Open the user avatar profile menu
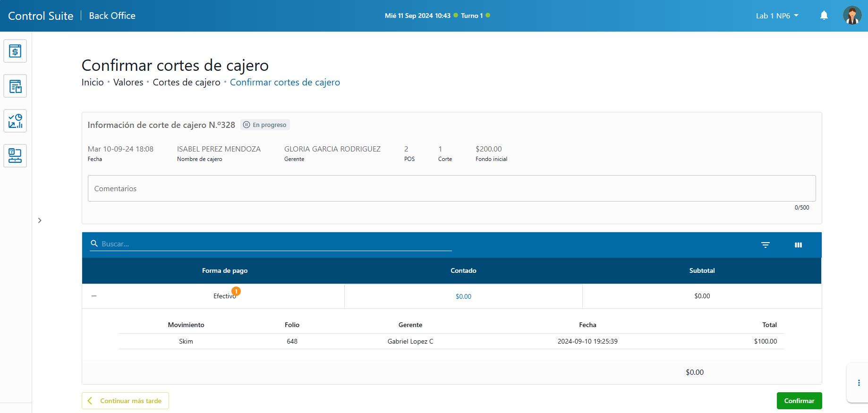Image resolution: width=868 pixels, height=413 pixels. 852,16
